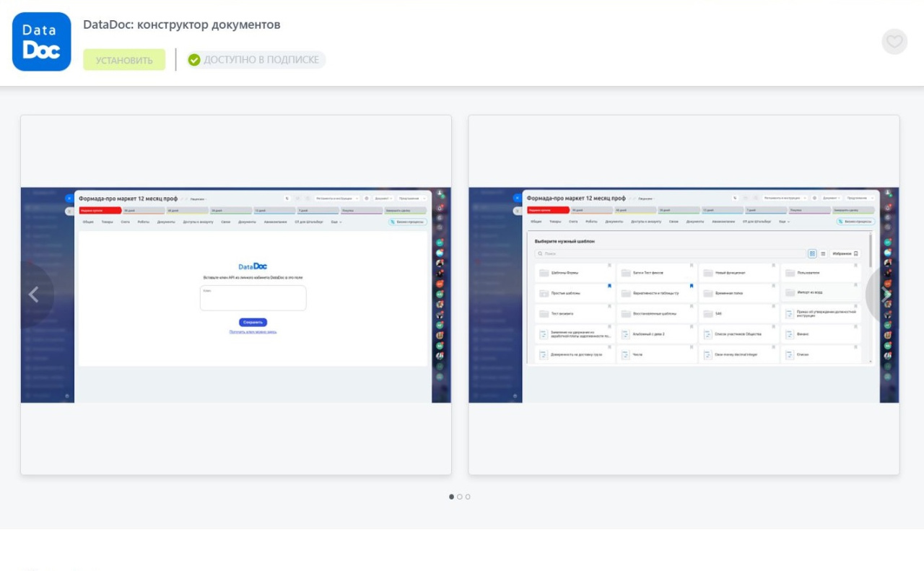Open the second screenshot with template list
Viewport: 924px width, 571px height.
684,295
